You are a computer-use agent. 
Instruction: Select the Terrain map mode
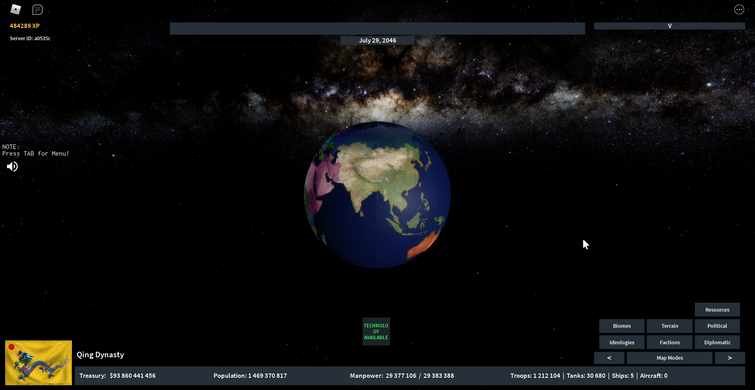(669, 326)
